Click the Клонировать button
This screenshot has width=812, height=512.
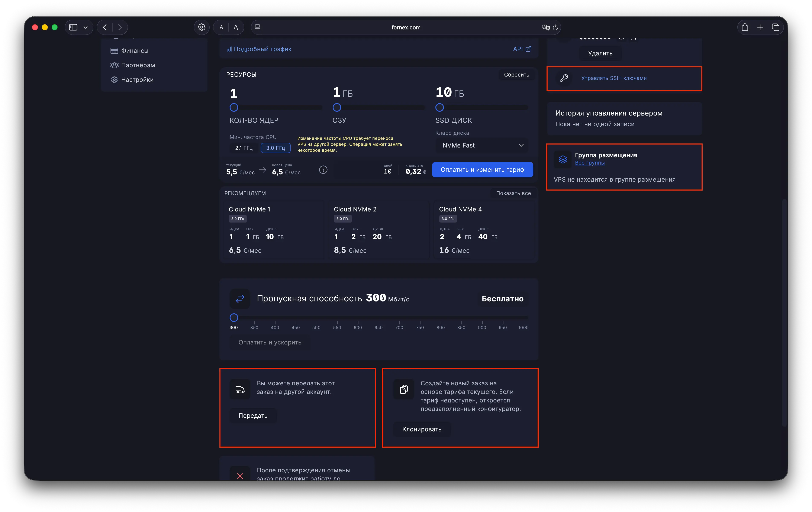(422, 429)
